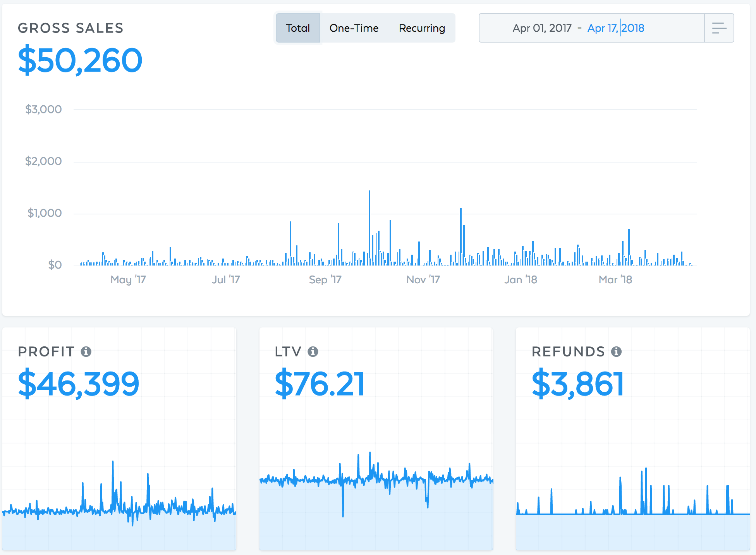756x555 pixels.
Task: Select the $3,861 refunds value
Action: point(578,384)
